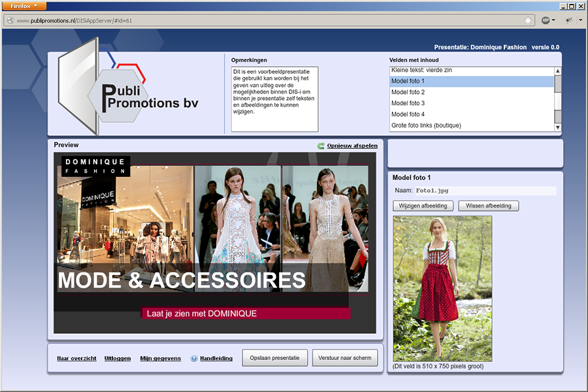Screen dimensions: 588x392
Task: Click the site identity globe icon
Action: 10,21
